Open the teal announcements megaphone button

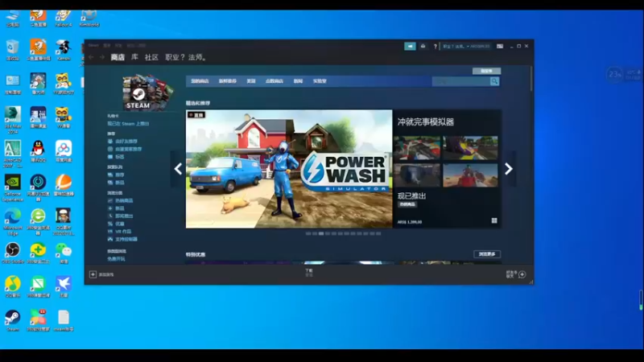(410, 47)
